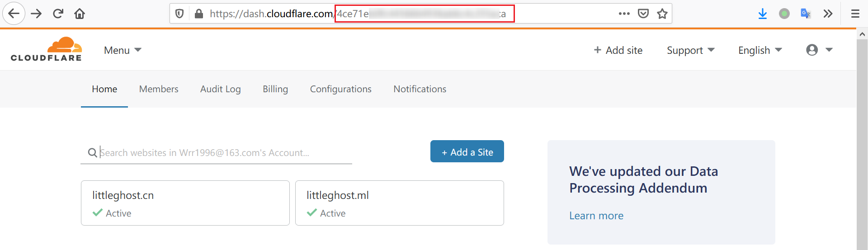
Task: Open the user account profile dropdown
Action: tap(819, 50)
